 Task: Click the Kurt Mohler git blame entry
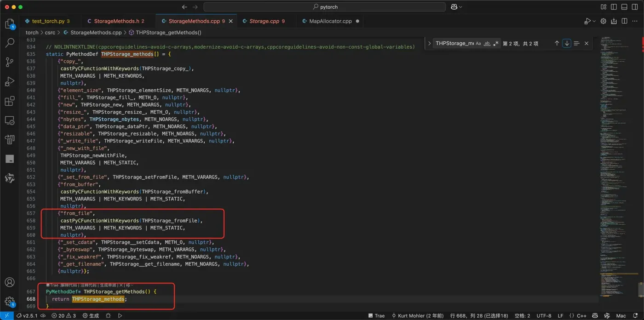(418, 315)
